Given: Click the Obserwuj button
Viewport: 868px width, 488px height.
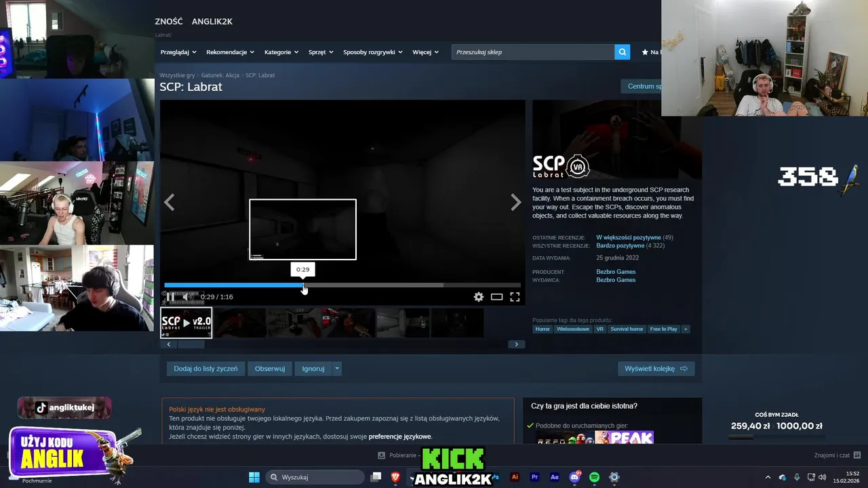Looking at the screenshot, I should pos(270,369).
